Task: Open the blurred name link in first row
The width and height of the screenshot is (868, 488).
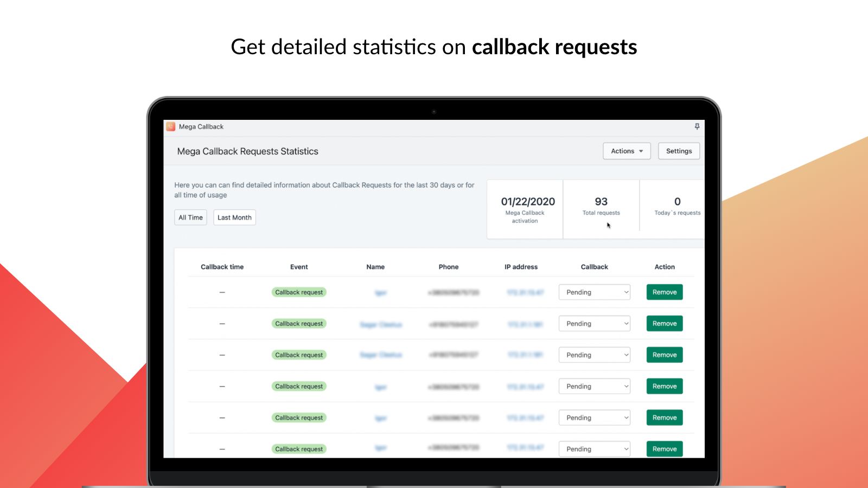Action: pyautogui.click(x=381, y=292)
